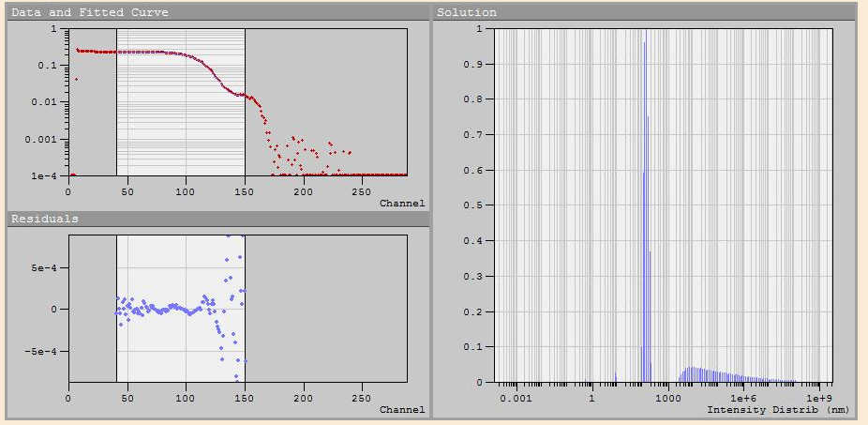Click the Channel label under the residuals plot
The width and height of the screenshot is (868, 425).
402,410
